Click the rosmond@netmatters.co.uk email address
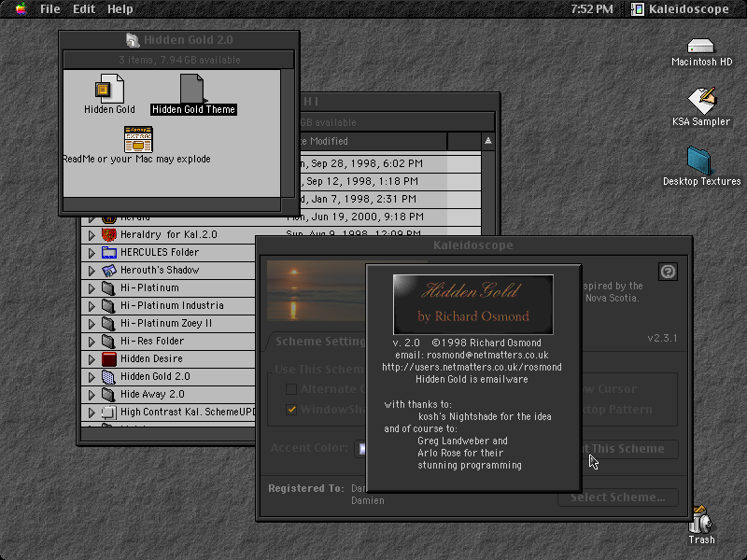747x560 pixels. 487,355
